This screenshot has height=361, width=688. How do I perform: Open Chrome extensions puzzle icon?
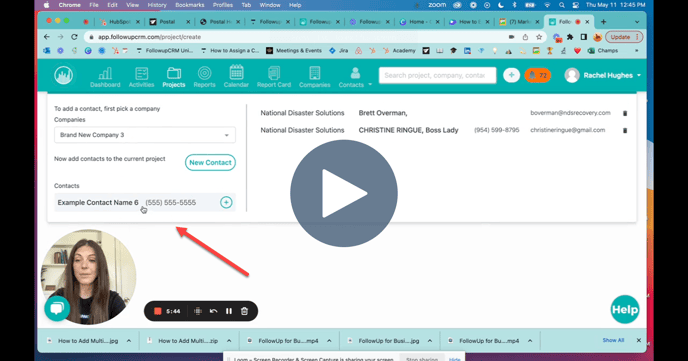pos(570,37)
